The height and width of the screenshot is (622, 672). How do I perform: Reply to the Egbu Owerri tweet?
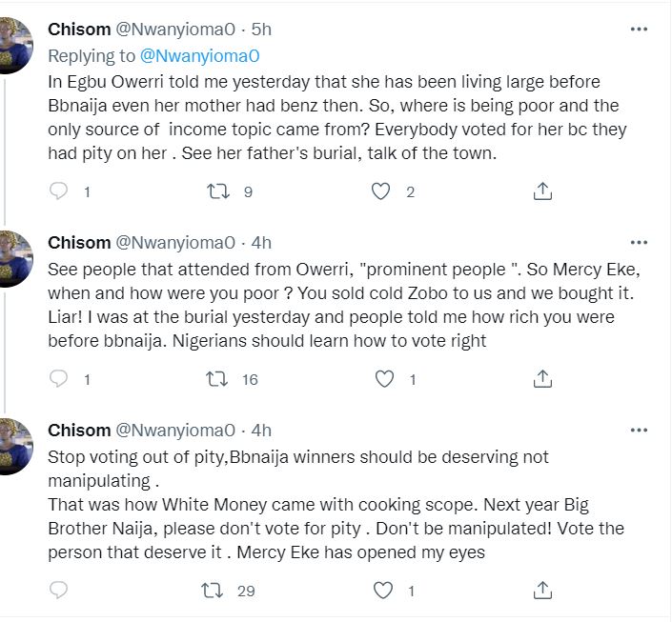point(59,191)
